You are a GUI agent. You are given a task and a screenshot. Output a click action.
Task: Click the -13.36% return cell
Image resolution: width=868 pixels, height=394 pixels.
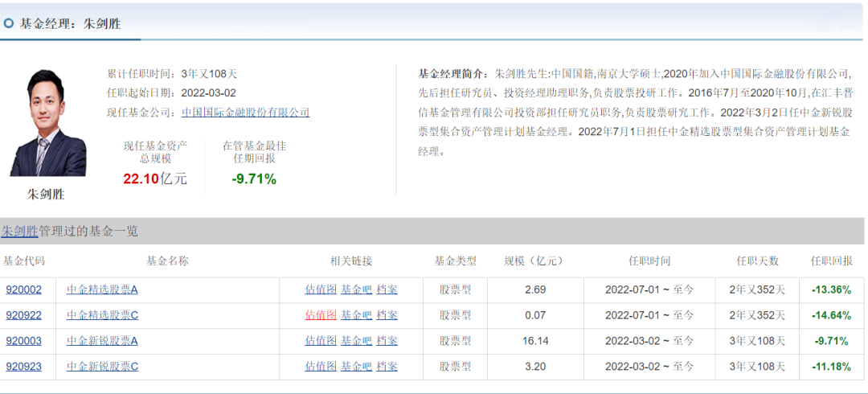832,289
